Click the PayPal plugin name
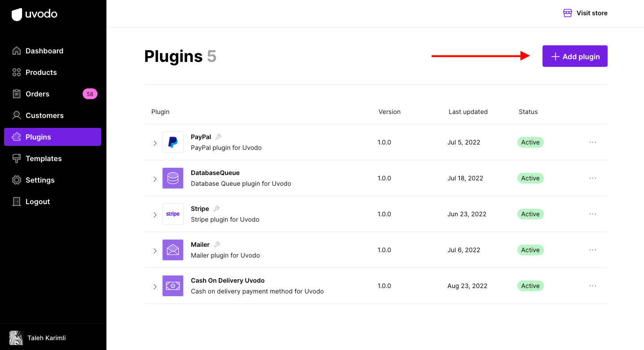This screenshot has height=350, width=644. point(201,137)
